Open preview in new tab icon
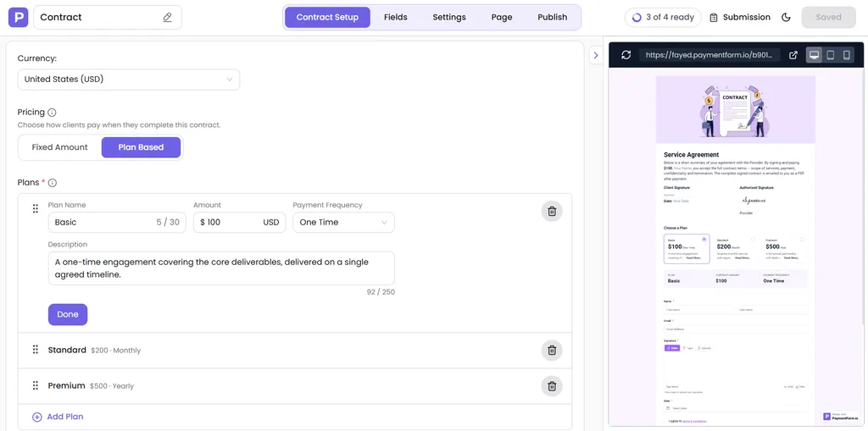The height and width of the screenshot is (431, 868). tap(793, 55)
